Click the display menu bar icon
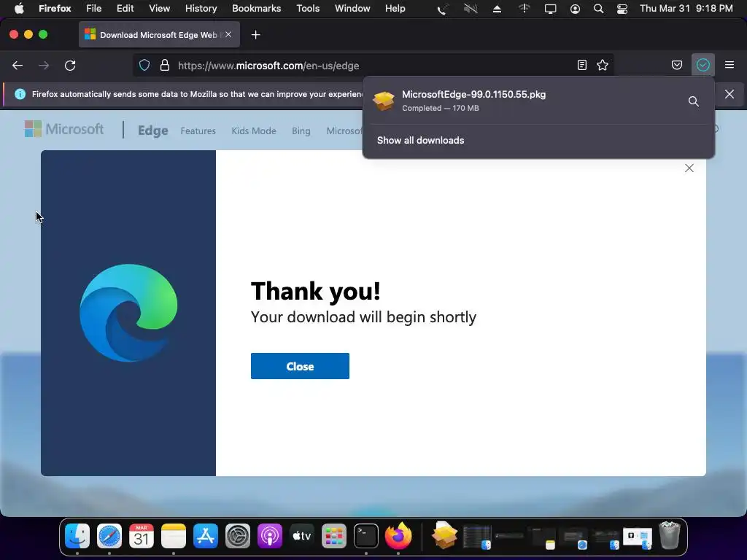Screen dimensions: 747x560 point(550,9)
